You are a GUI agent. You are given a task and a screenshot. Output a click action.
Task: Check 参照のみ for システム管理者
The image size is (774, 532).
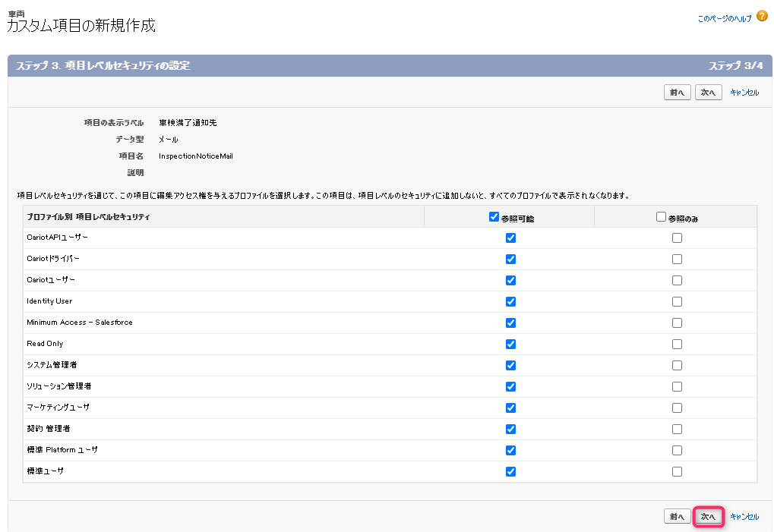tap(677, 365)
